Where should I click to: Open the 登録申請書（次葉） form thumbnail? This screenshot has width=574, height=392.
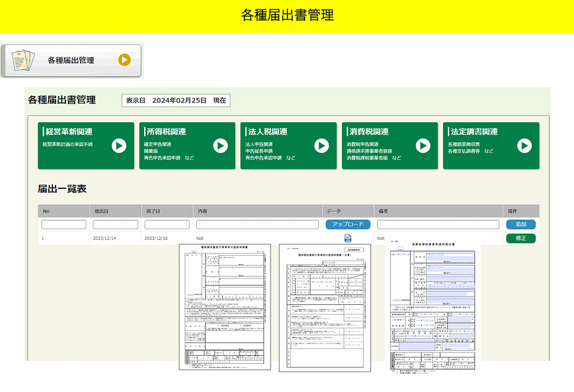tap(324, 308)
